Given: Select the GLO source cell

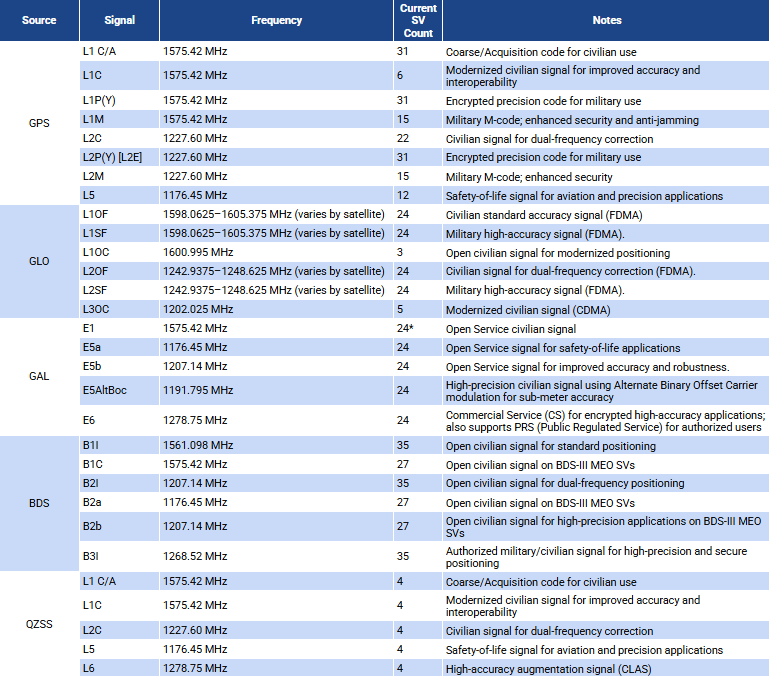Looking at the screenshot, I should pos(39,261).
